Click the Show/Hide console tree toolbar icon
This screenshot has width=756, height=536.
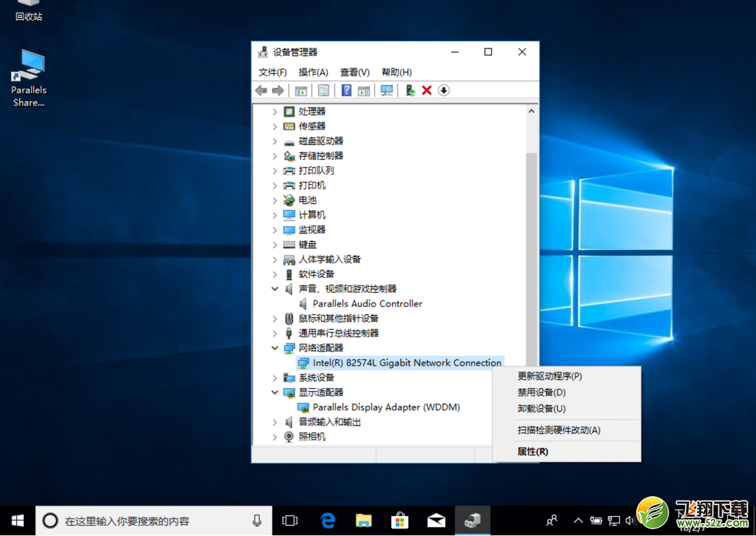300,90
